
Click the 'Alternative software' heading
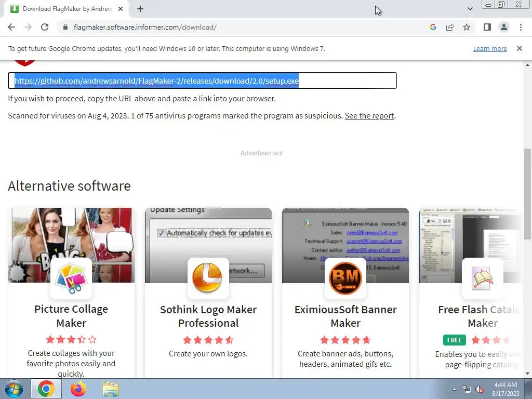69,186
